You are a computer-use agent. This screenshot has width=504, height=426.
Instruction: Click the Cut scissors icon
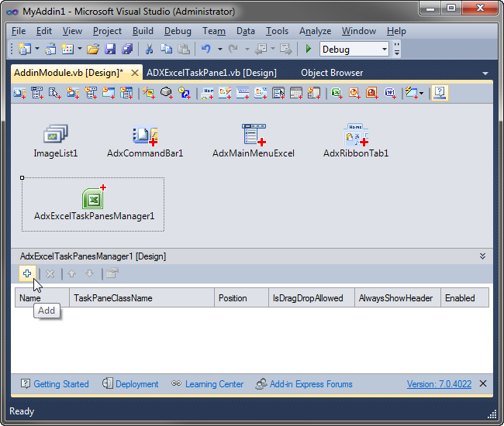point(149,49)
